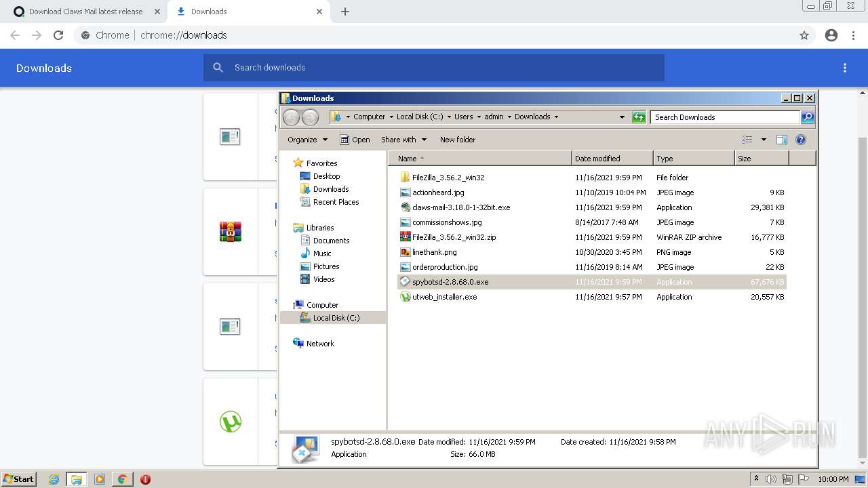Click the volume icon in system tray
The height and width of the screenshot is (488, 868).
(x=772, y=479)
